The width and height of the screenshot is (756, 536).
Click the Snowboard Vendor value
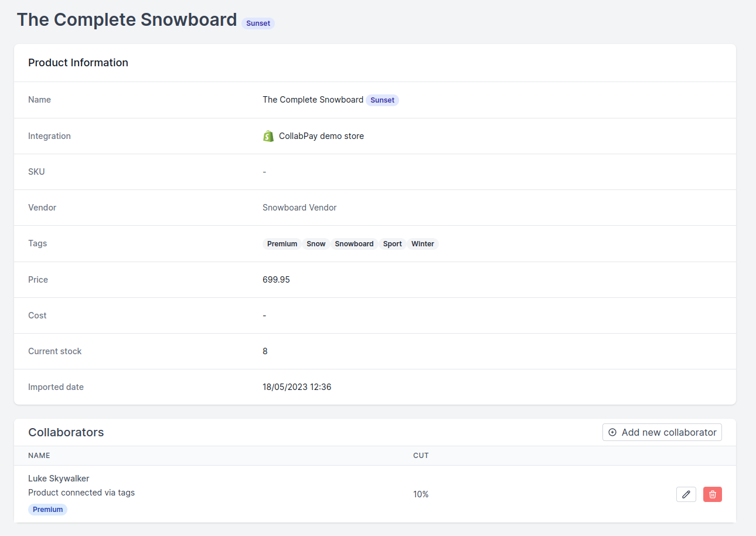click(x=299, y=208)
